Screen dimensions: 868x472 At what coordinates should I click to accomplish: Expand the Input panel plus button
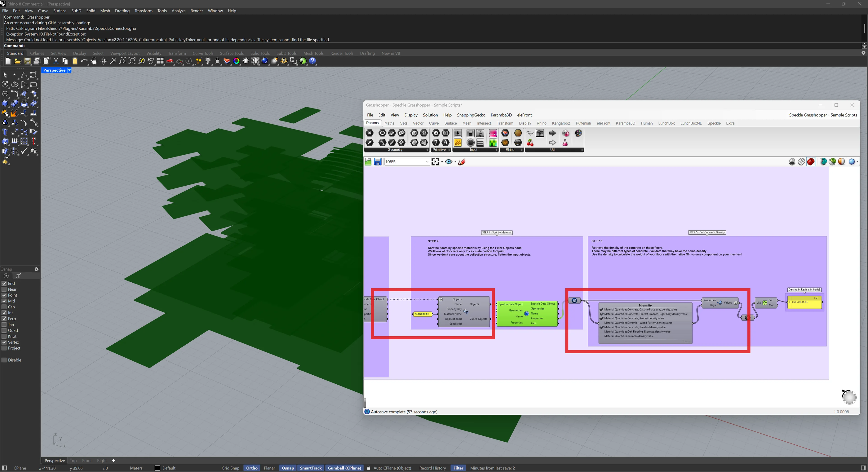(497, 150)
